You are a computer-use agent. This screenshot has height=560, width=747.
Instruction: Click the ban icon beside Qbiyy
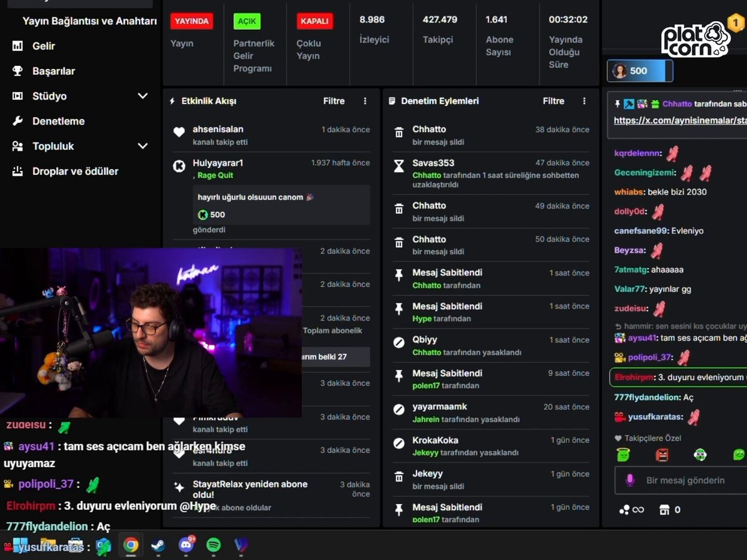click(x=399, y=343)
